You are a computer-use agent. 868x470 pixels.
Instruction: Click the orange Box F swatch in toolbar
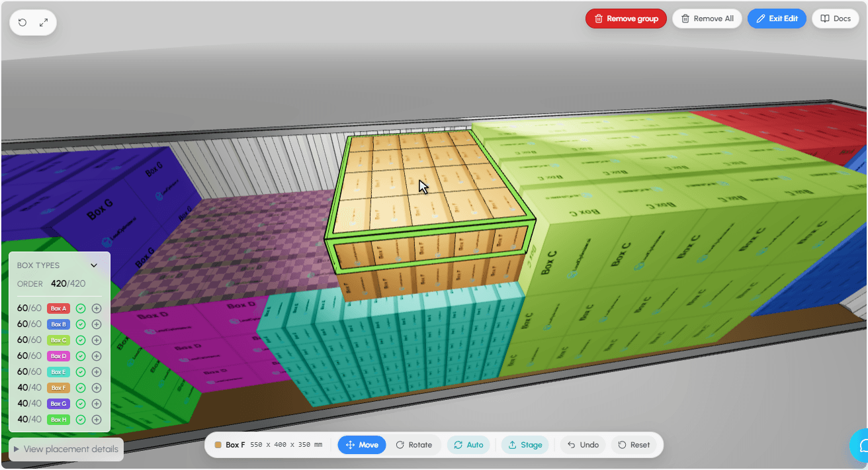pos(218,445)
